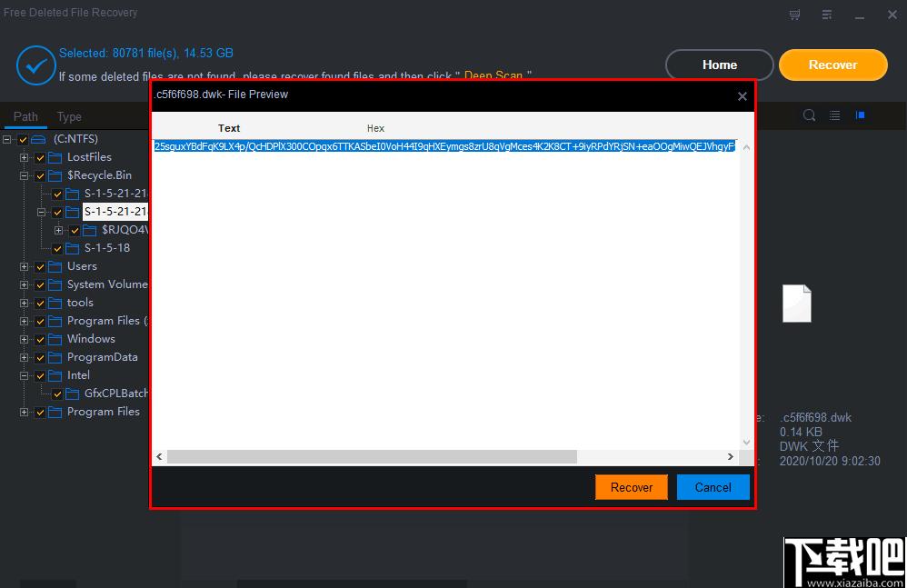Uncheck the System Volume checkbox
The image size is (907, 588).
tap(40, 285)
